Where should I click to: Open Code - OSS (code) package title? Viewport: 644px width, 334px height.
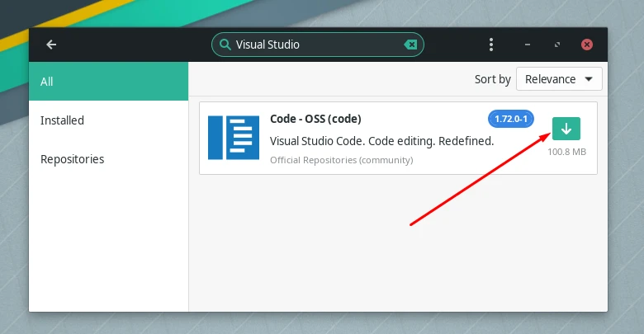[315, 119]
